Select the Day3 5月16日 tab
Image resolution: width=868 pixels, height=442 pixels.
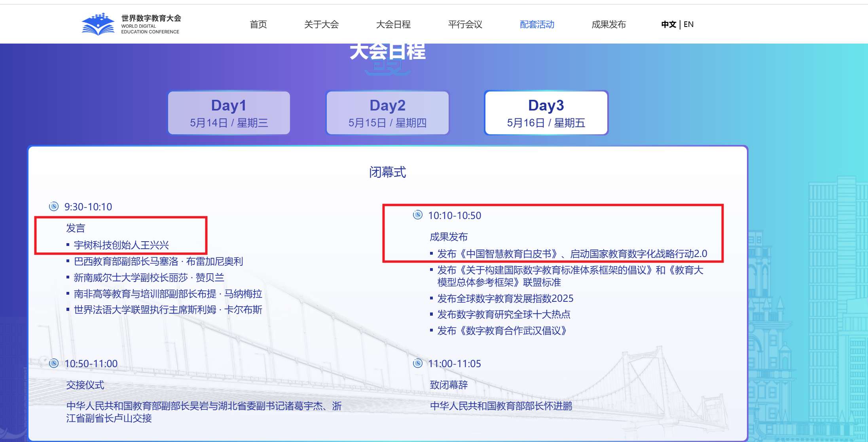point(546,113)
